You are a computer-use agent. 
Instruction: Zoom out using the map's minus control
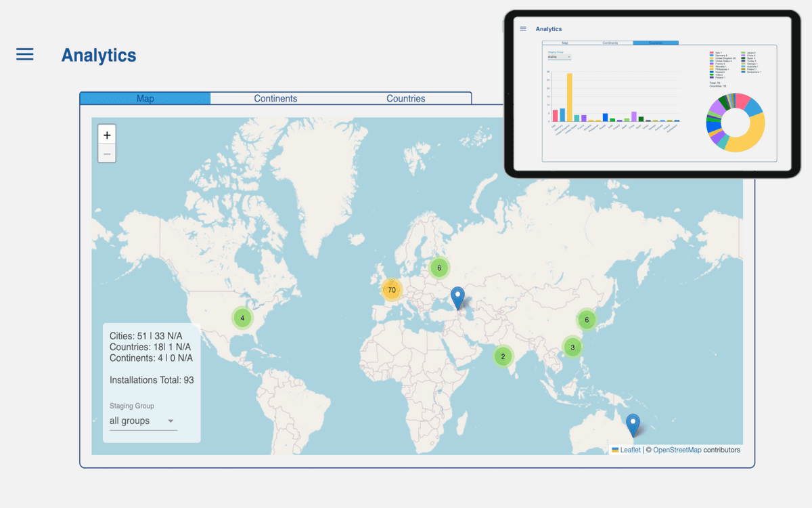[x=106, y=153]
